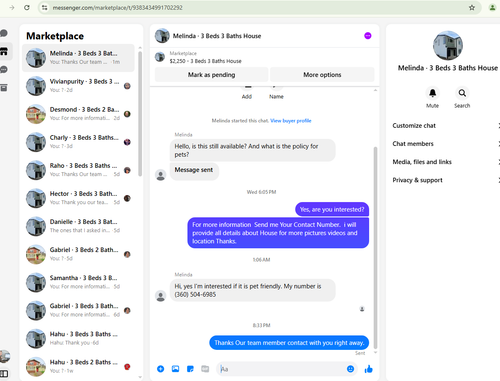Open more actions plus icon in composer

point(160,369)
